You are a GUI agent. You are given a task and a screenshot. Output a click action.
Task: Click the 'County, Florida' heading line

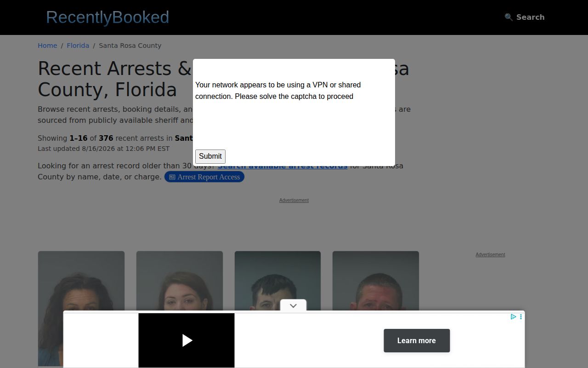[x=107, y=89]
